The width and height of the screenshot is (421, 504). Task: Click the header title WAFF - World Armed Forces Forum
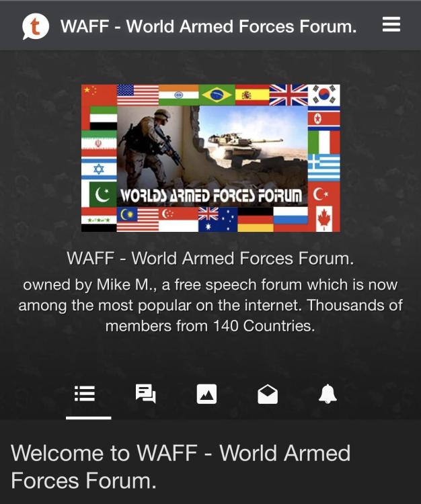[208, 26]
